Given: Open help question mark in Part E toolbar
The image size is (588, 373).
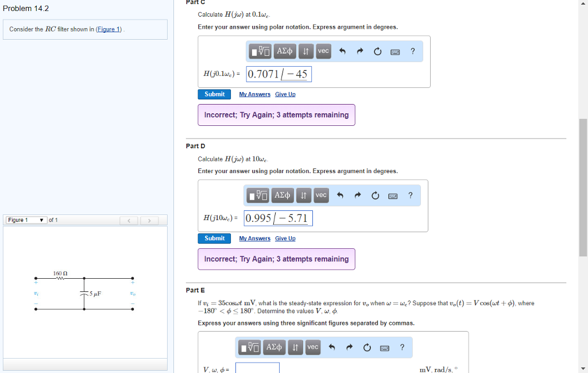Looking at the screenshot, I should coord(403,347).
